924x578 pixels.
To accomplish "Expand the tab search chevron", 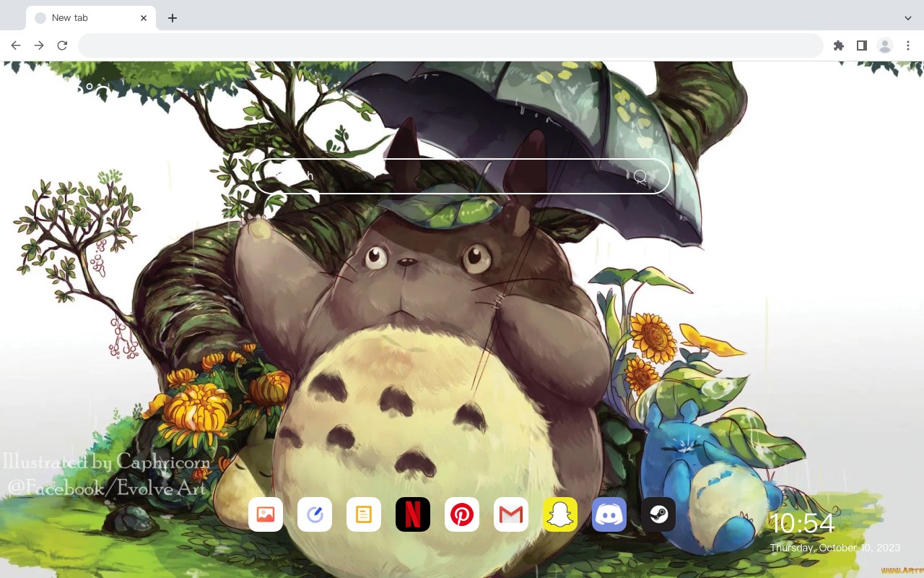I will pyautogui.click(x=908, y=18).
